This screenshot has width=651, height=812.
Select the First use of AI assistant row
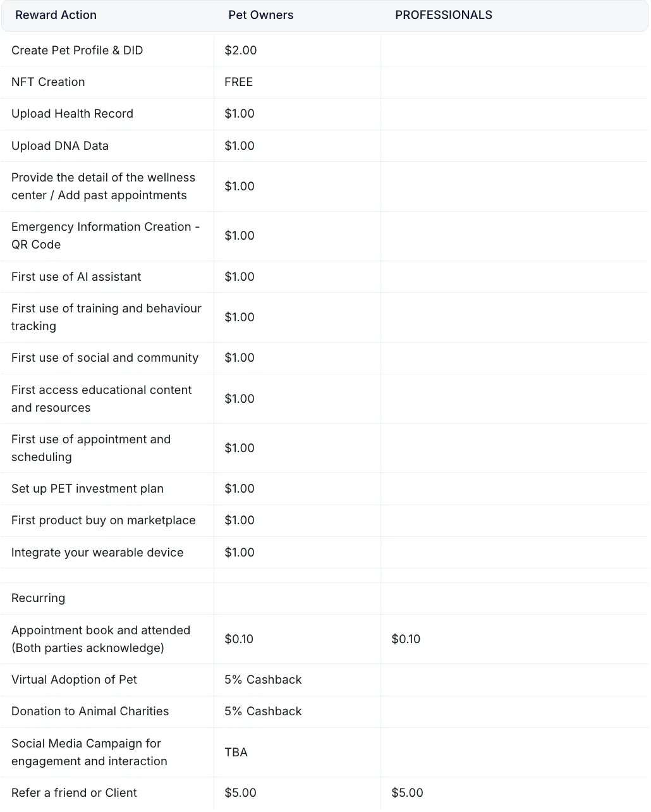click(x=76, y=277)
